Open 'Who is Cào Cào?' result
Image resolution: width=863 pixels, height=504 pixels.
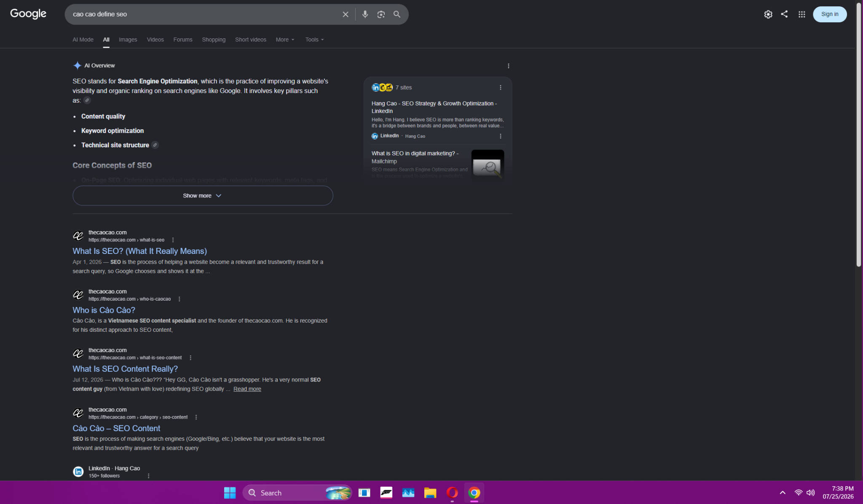[x=104, y=310]
